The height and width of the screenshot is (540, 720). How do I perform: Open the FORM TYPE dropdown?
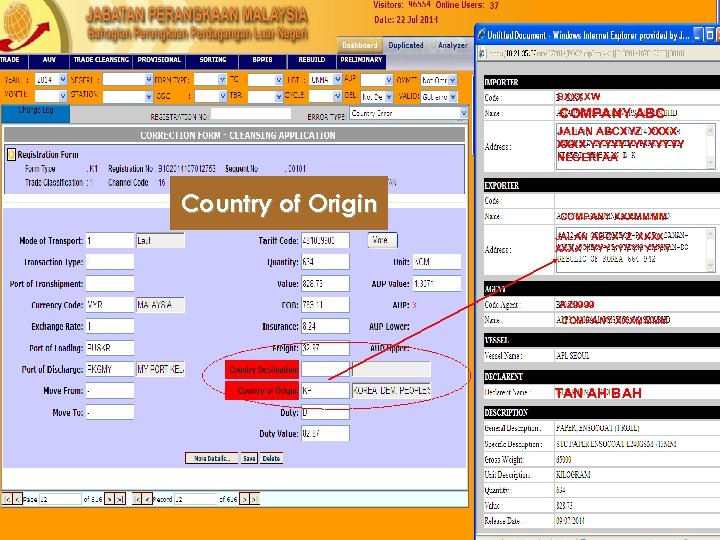pyautogui.click(x=222, y=79)
